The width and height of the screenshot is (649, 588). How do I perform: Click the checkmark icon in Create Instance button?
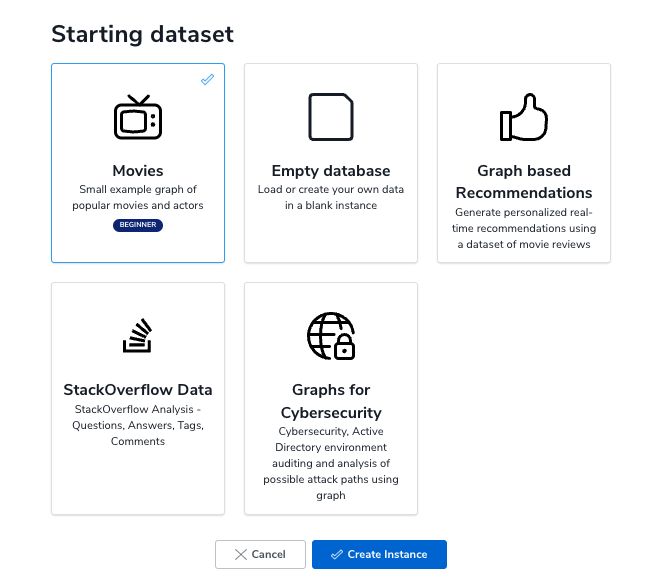(x=337, y=554)
